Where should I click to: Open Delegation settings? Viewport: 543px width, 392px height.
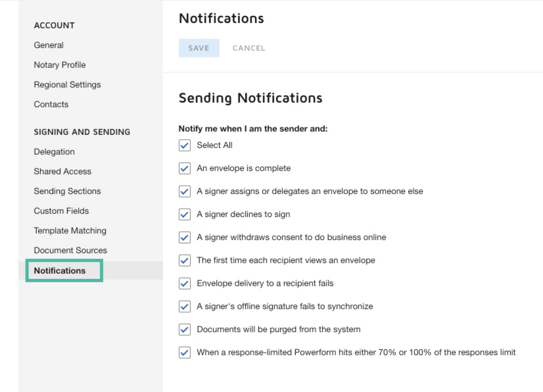(x=54, y=152)
